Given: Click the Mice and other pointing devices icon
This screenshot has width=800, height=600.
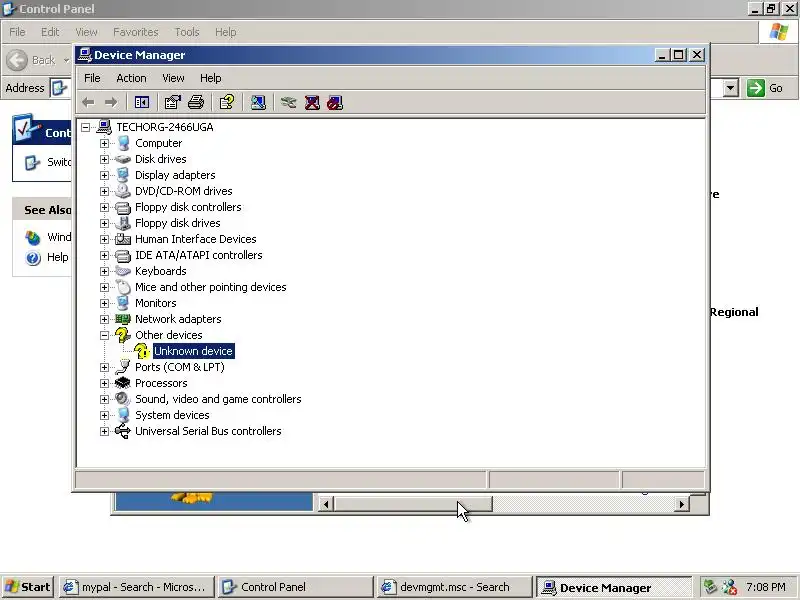Looking at the screenshot, I should (x=122, y=287).
